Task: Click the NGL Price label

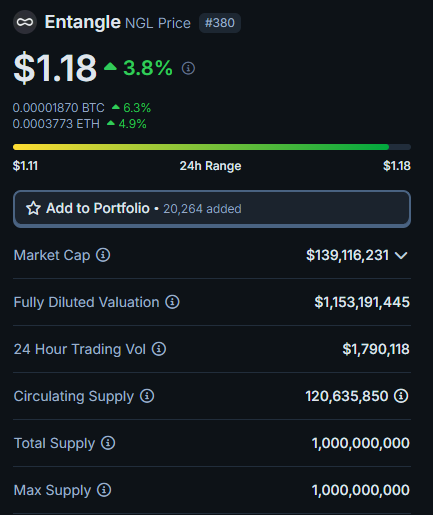Action: click(x=158, y=23)
